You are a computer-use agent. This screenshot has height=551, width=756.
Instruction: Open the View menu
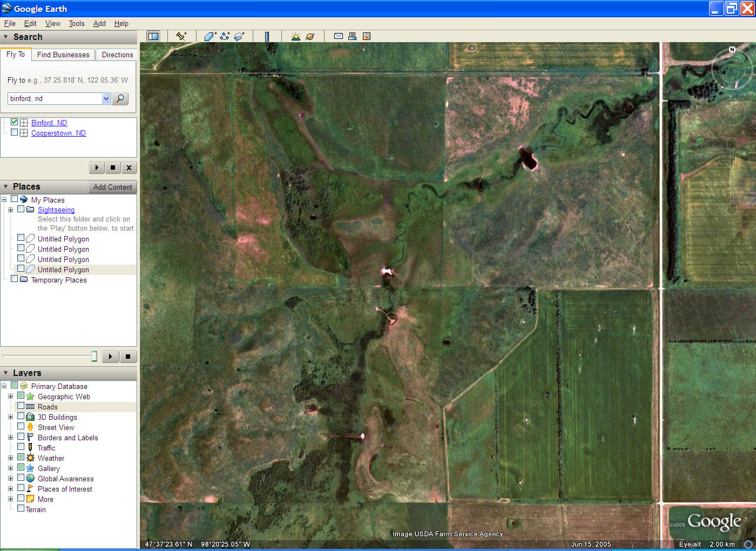[53, 23]
